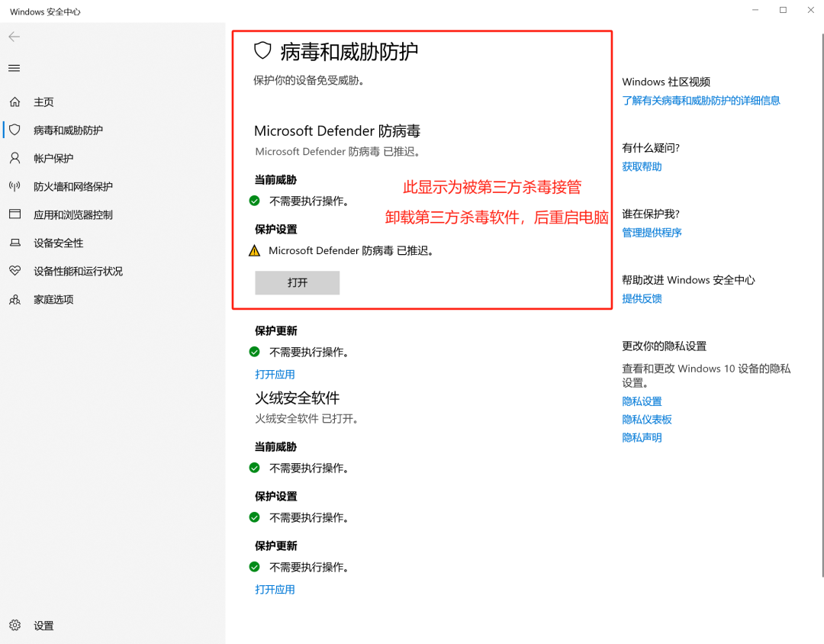Minimize the Windows 安全中心 window
Image resolution: width=824 pixels, height=644 pixels.
click(755, 10)
